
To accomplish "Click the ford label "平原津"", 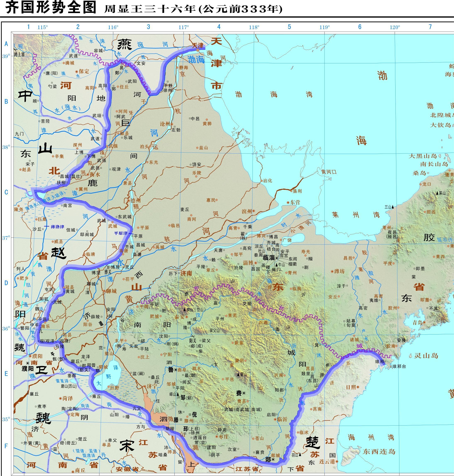I will 121,233.
